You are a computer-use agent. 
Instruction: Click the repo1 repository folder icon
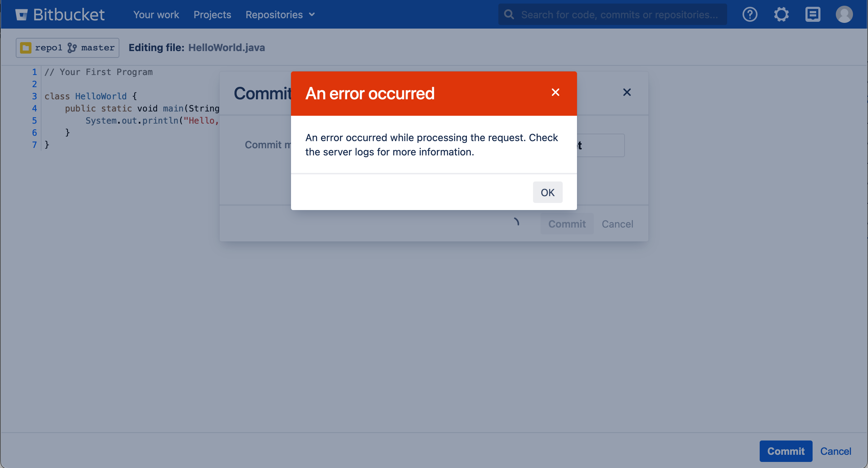click(26, 48)
